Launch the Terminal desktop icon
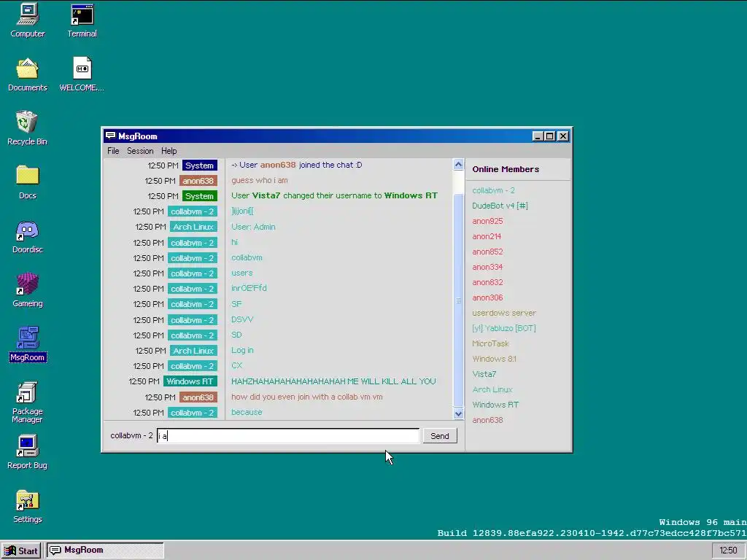 coord(82,20)
